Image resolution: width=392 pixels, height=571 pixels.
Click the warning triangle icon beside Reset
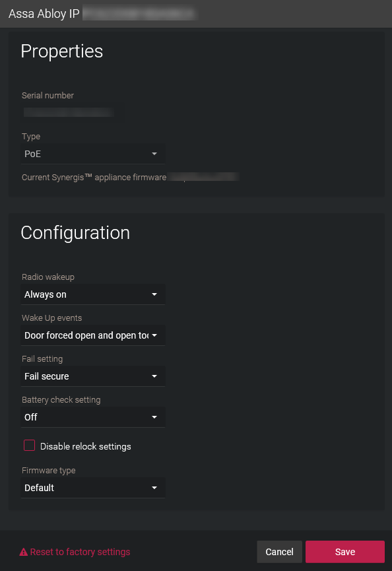point(23,552)
